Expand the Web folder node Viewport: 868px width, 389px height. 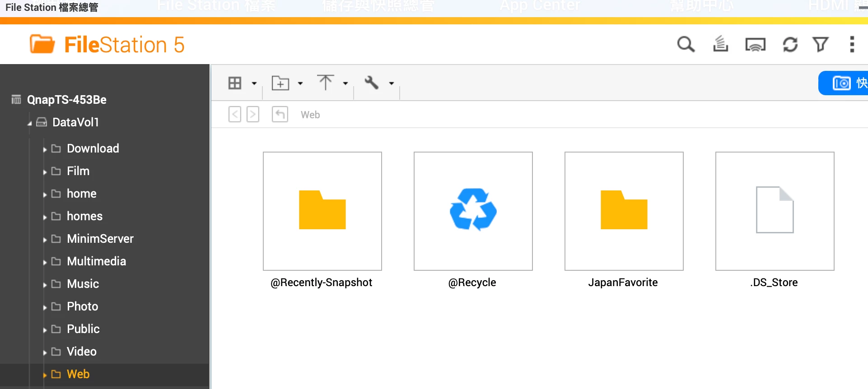45,375
